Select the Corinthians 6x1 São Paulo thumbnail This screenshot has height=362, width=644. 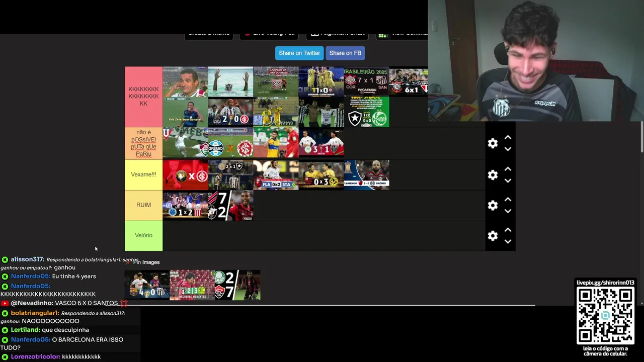coord(409,81)
